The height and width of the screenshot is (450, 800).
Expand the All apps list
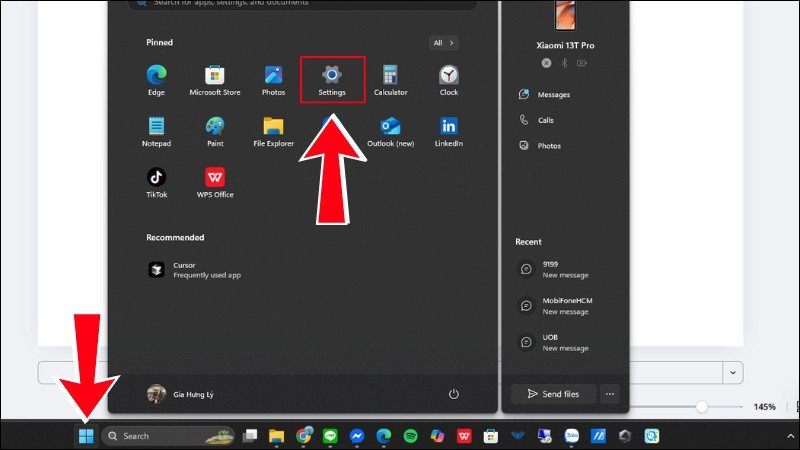click(x=444, y=43)
